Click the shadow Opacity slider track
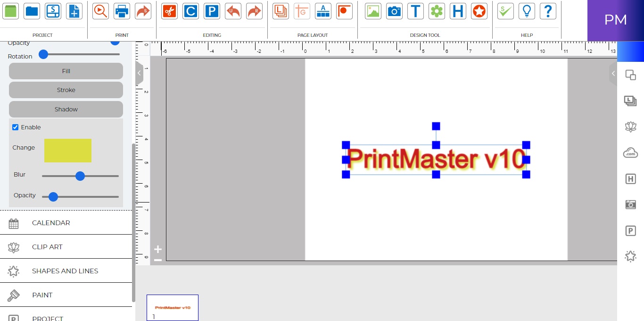Image resolution: width=644 pixels, height=321 pixels. coord(80,197)
